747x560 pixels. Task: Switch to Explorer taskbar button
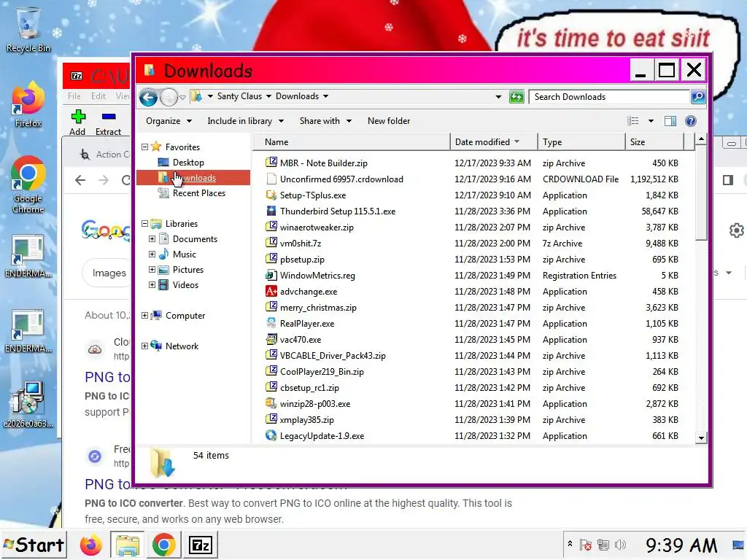[127, 545]
